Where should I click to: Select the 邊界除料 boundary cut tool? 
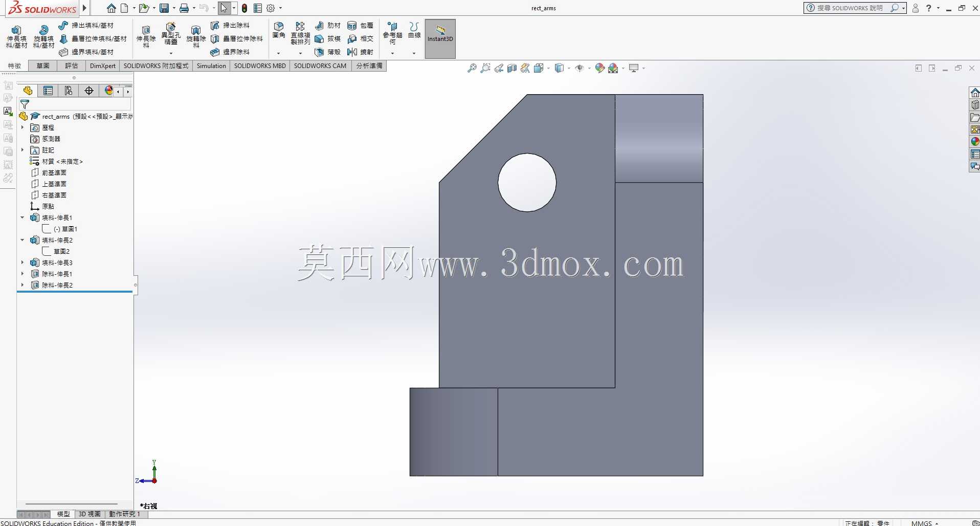(x=230, y=52)
